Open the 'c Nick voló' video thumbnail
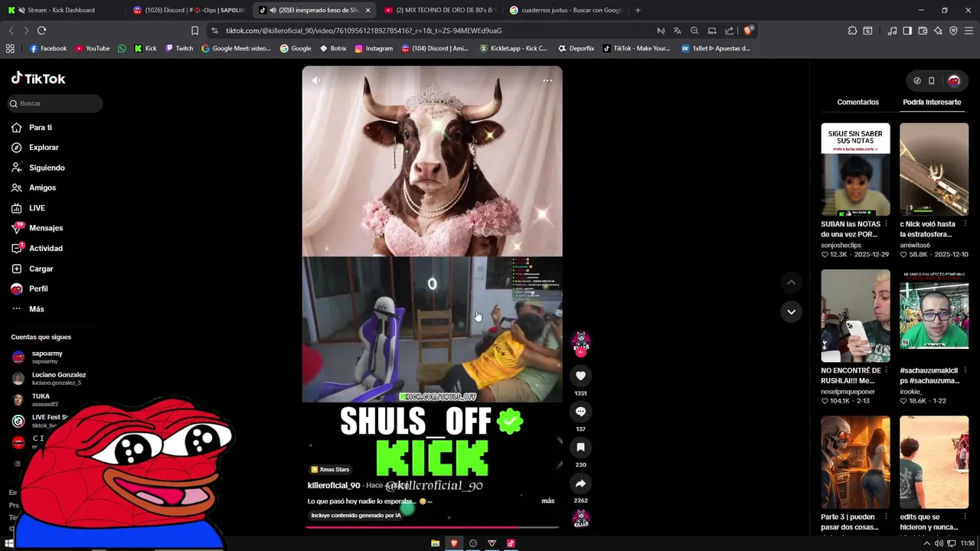The width and height of the screenshot is (980, 551). (x=934, y=169)
